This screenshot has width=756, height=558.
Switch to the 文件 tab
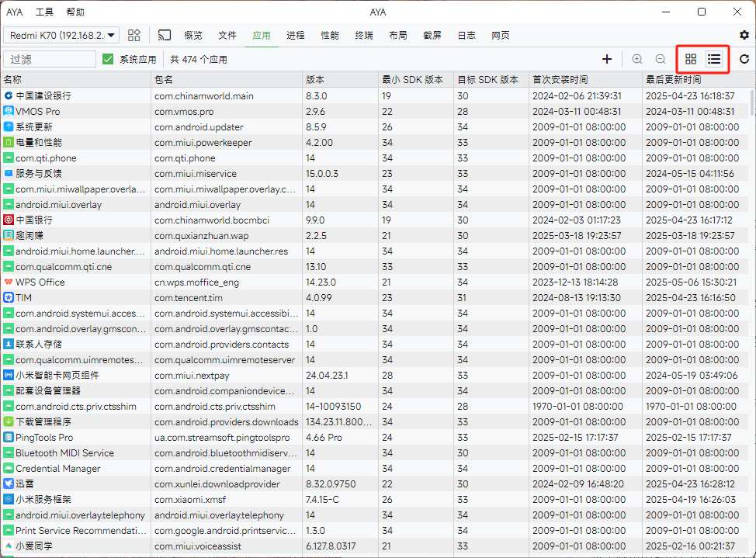pos(227,35)
